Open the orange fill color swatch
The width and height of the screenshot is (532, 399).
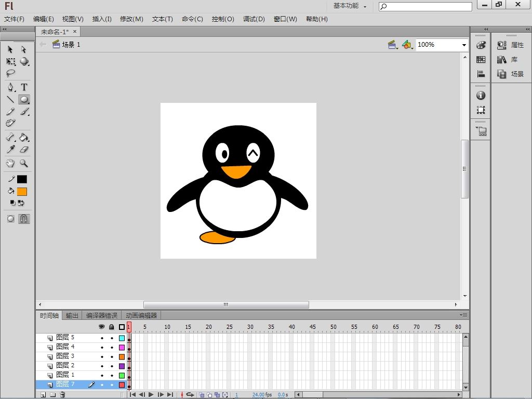click(x=22, y=192)
